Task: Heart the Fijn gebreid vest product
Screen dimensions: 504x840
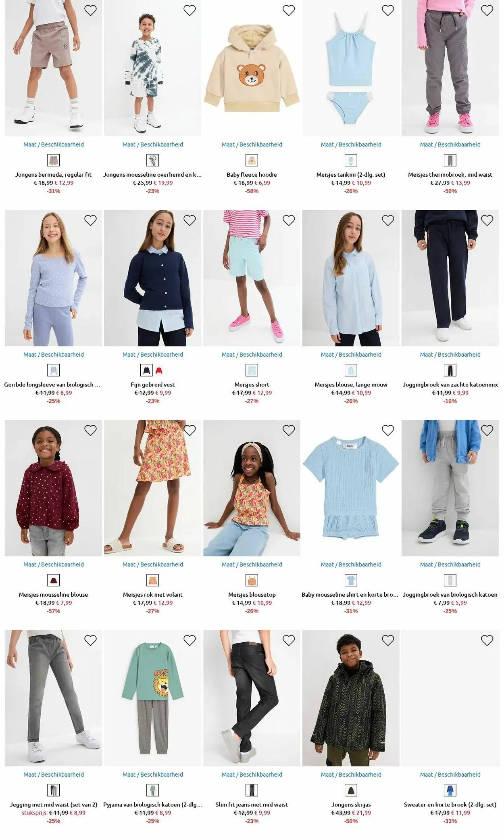Action: click(190, 220)
